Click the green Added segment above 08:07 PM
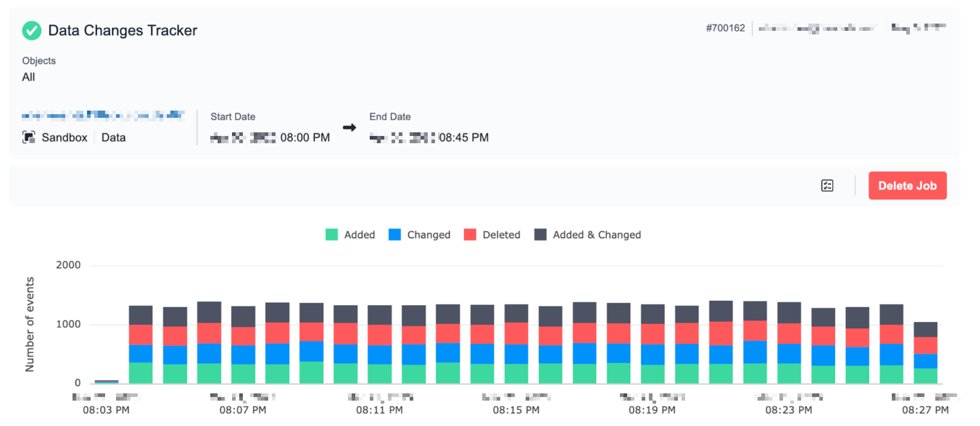The image size is (980, 426). tap(243, 373)
